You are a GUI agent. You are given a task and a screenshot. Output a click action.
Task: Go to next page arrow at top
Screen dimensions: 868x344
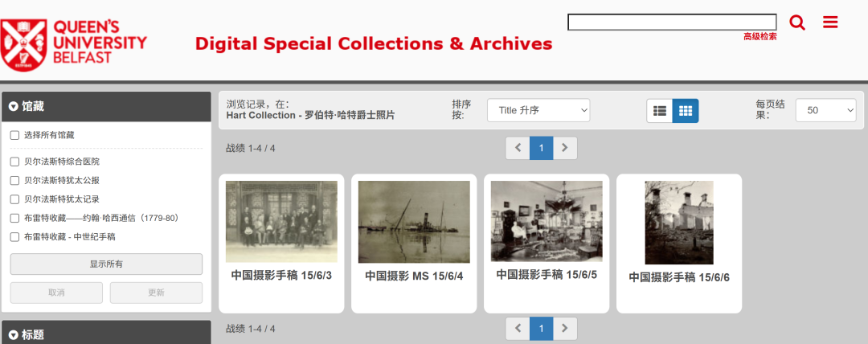[565, 148]
